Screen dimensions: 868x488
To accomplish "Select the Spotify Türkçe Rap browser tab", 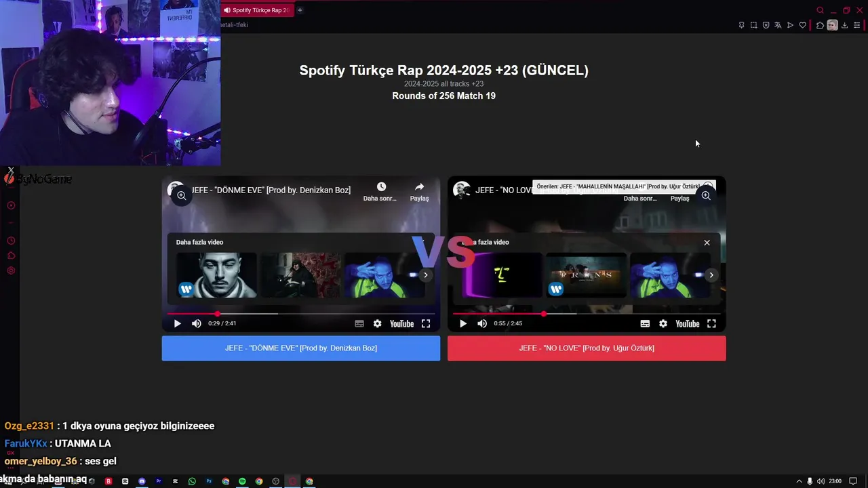I will [257, 10].
